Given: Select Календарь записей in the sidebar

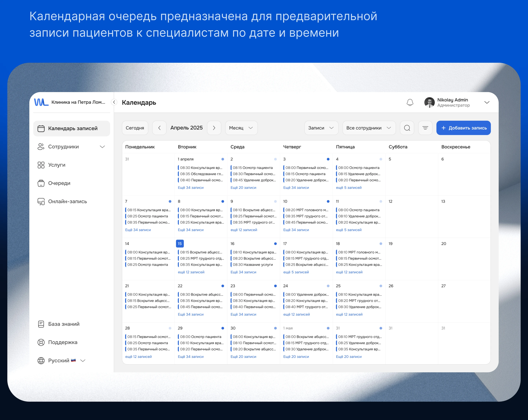Looking at the screenshot, I should tap(71, 128).
